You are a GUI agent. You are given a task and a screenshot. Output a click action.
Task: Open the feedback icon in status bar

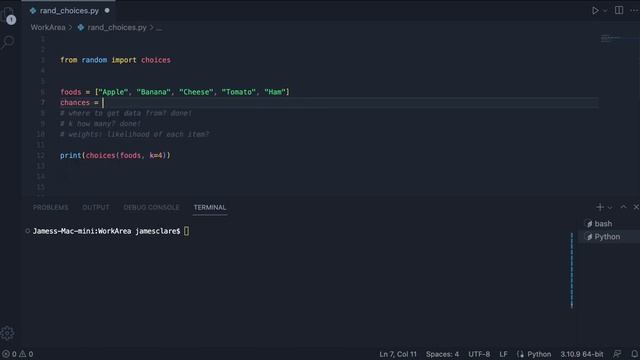(618, 354)
